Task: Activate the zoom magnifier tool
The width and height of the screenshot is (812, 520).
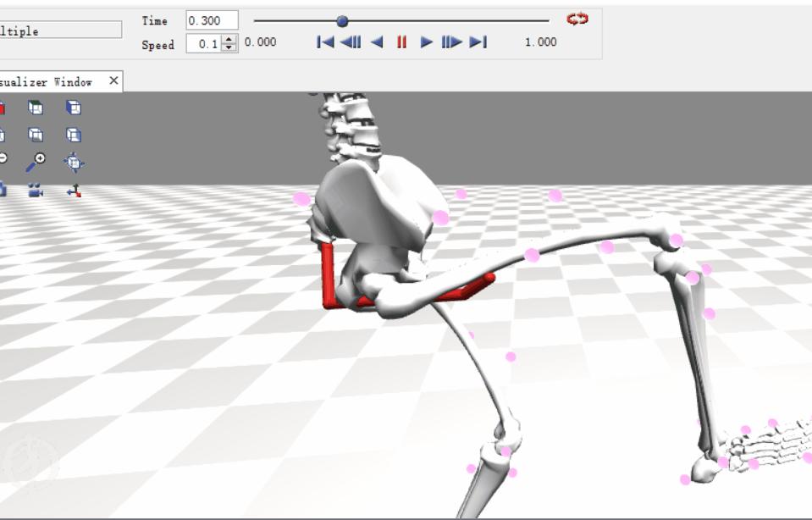Action: point(37,162)
